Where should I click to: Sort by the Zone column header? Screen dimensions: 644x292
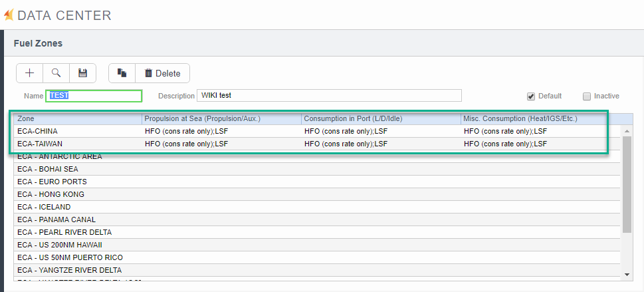[77, 118]
